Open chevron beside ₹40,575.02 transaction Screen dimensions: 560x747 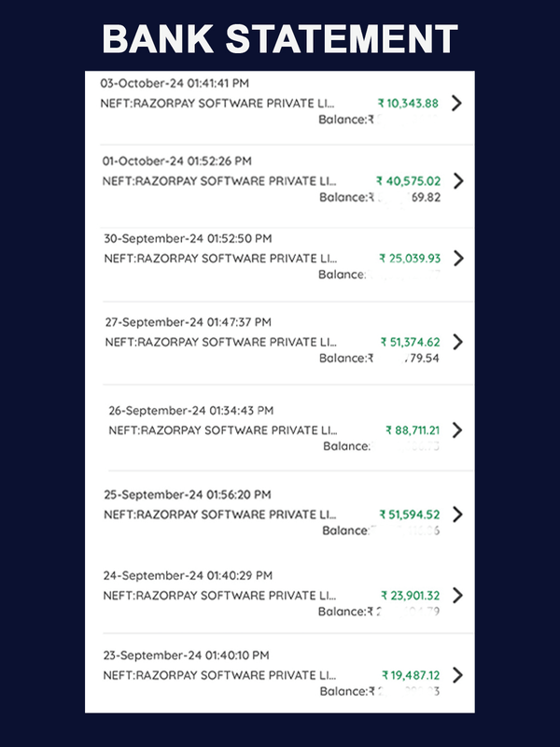coord(457,180)
